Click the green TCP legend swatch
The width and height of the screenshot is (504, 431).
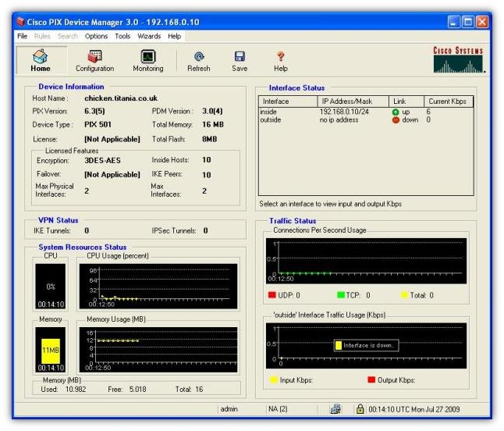click(x=341, y=295)
